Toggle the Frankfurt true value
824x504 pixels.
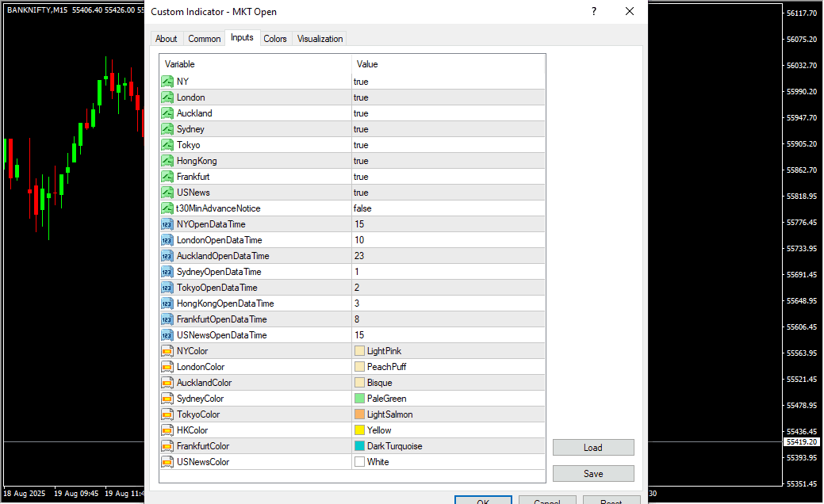click(361, 177)
